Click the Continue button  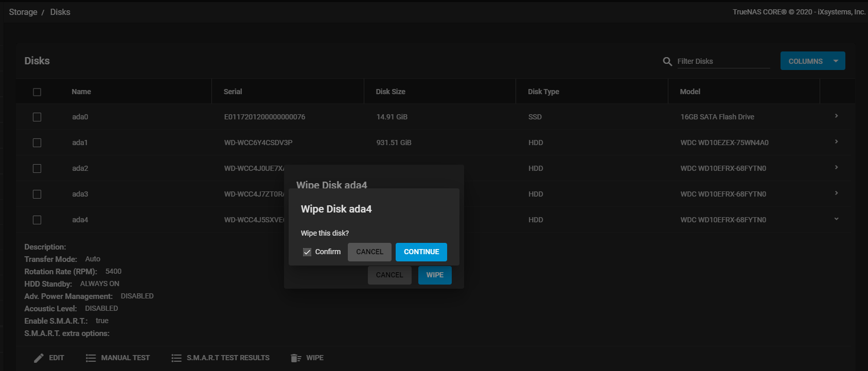[x=421, y=252]
